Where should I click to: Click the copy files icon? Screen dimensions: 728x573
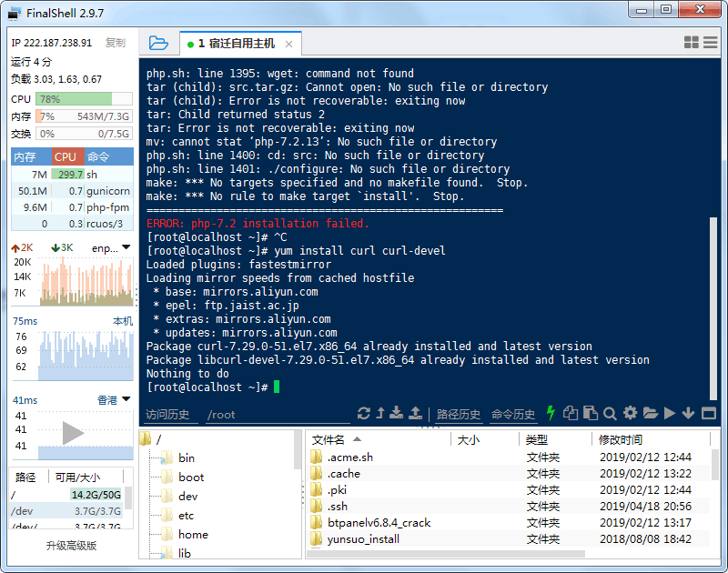pos(571,413)
